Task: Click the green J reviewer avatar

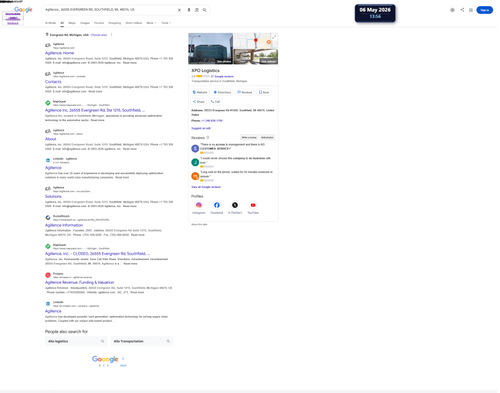Action: (x=195, y=162)
